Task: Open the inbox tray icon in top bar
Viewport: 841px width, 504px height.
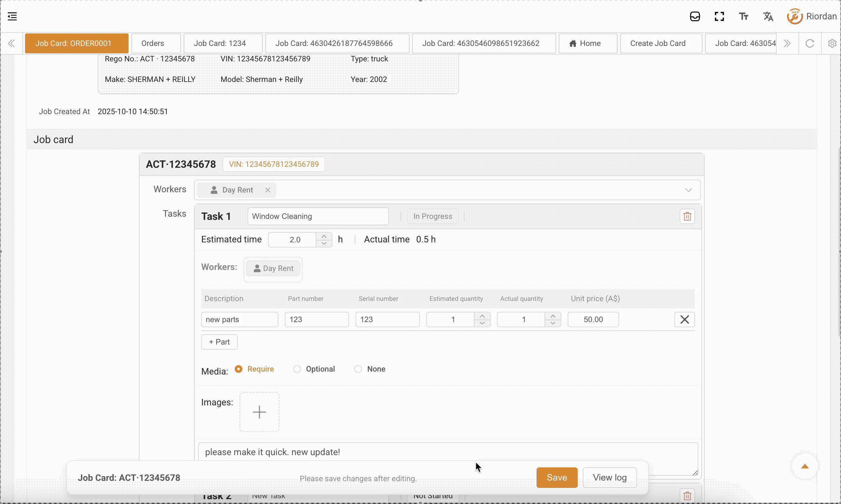Action: point(695,16)
